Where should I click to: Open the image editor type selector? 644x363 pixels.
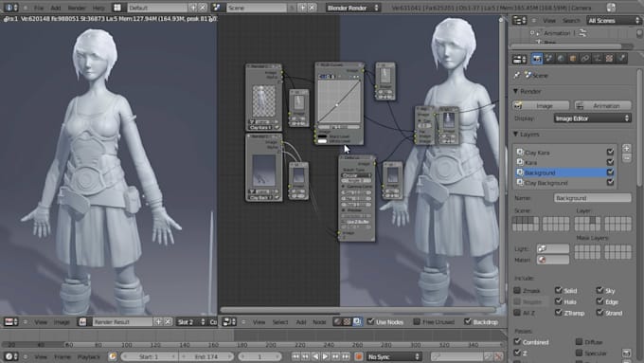coord(10,322)
